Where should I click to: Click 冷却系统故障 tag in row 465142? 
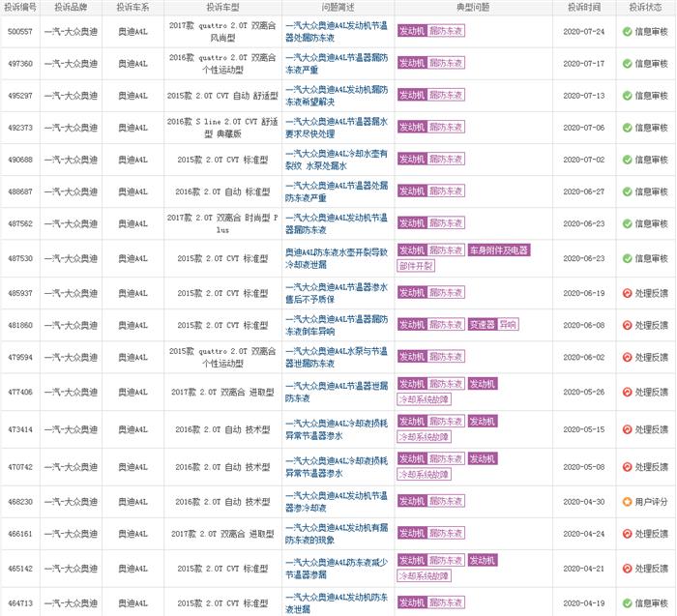pyautogui.click(x=424, y=575)
